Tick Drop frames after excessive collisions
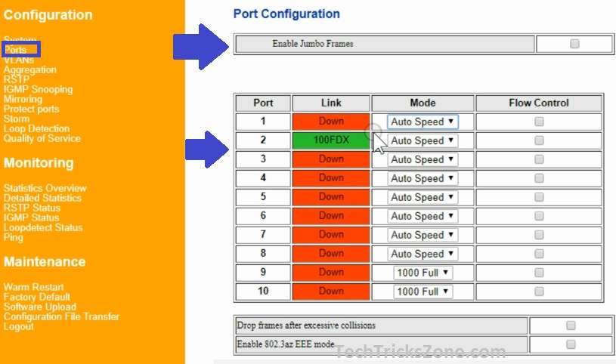 coord(571,325)
